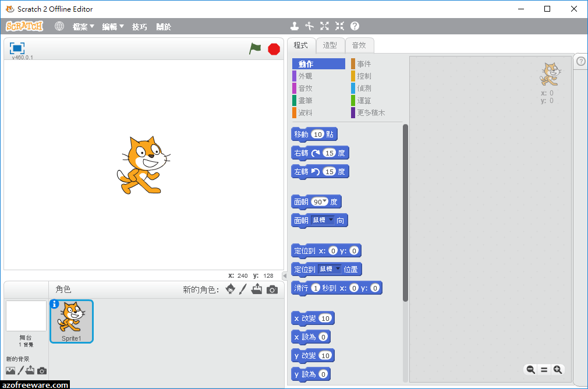
Task: Open the 技巧 tips menu
Action: 140,27
